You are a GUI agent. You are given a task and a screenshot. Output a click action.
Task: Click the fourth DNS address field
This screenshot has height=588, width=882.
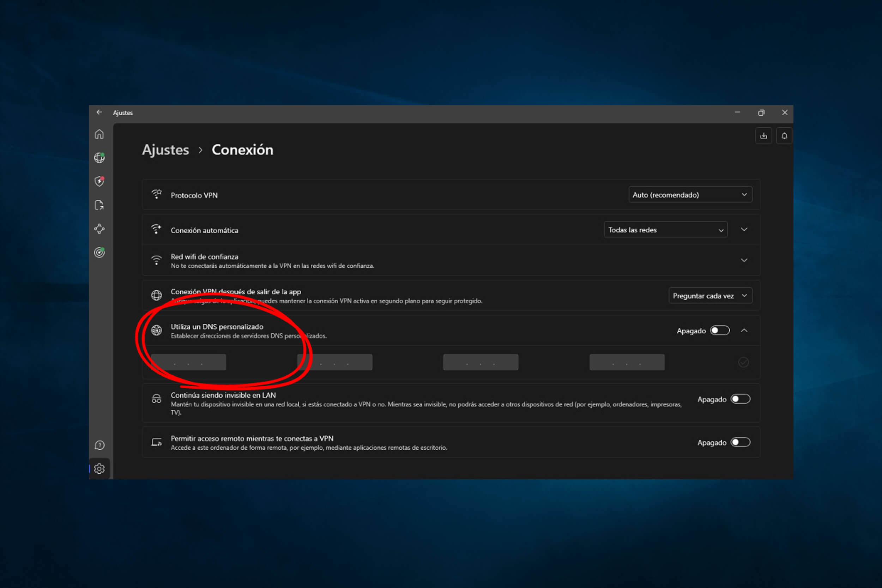point(627,362)
